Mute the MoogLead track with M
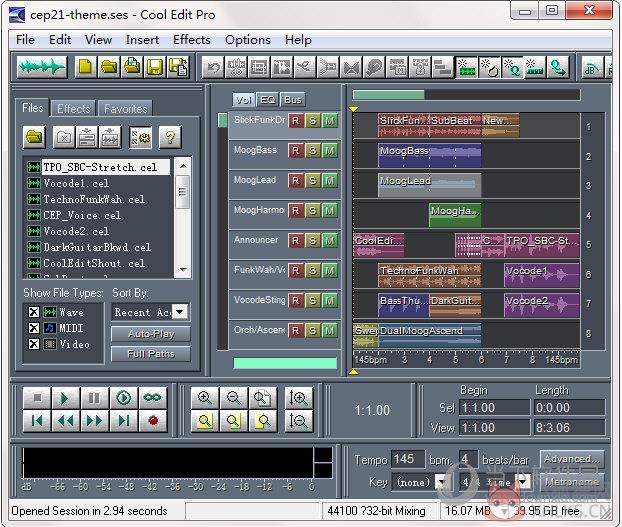 [x=329, y=181]
